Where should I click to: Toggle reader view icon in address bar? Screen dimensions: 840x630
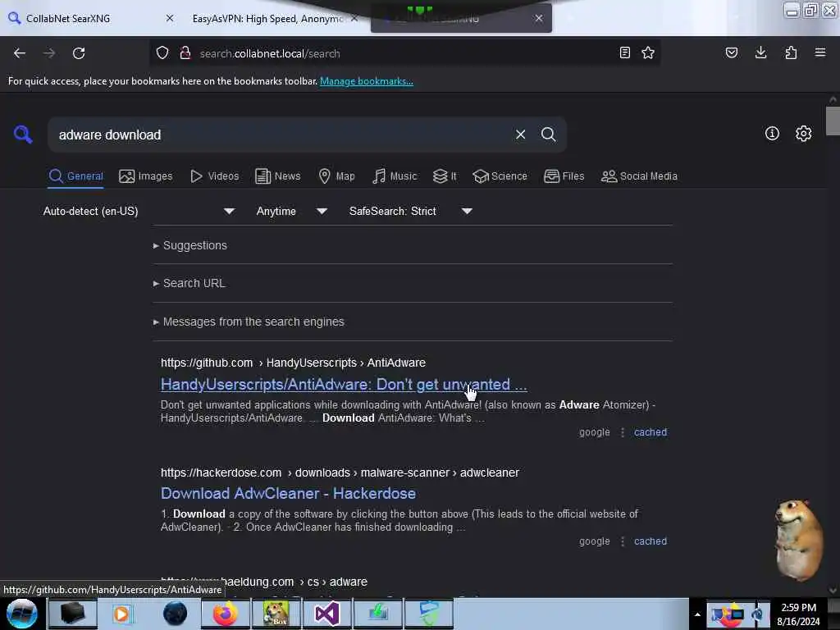point(624,52)
